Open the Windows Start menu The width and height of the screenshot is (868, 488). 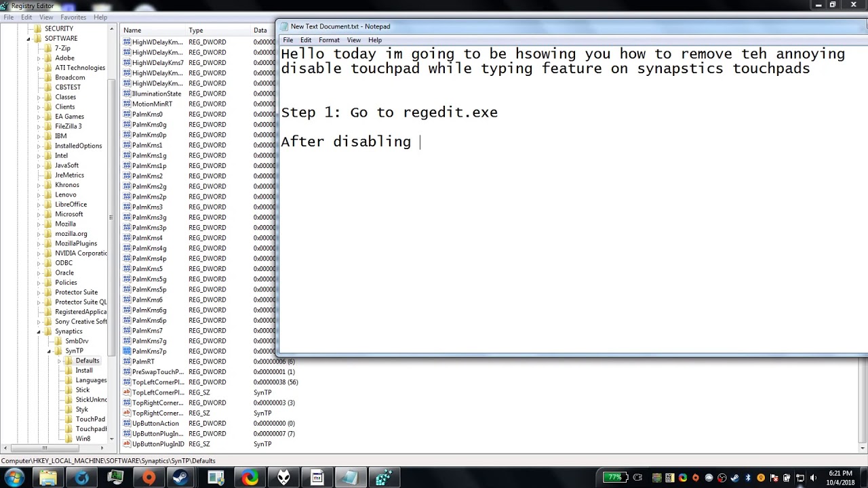click(x=15, y=477)
